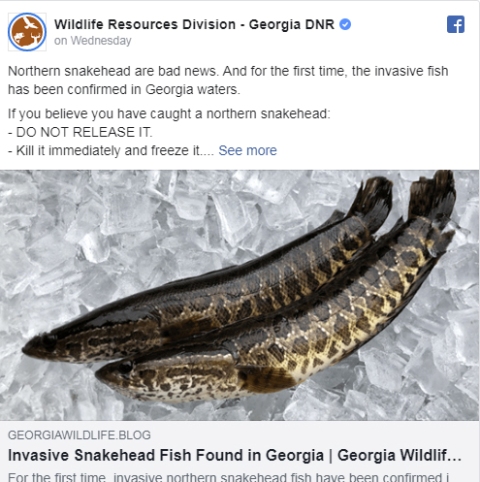Open the 'on Wednesday' post timestamp

click(93, 41)
